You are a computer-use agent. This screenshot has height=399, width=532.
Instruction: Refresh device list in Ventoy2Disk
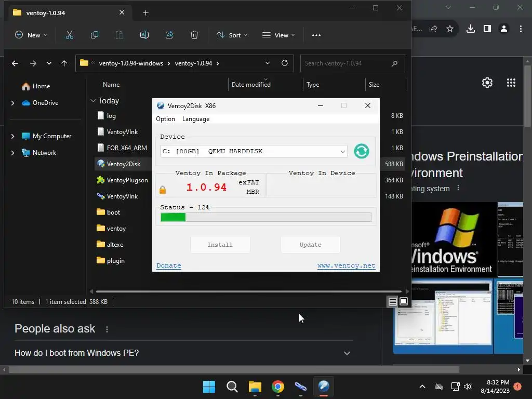click(362, 151)
